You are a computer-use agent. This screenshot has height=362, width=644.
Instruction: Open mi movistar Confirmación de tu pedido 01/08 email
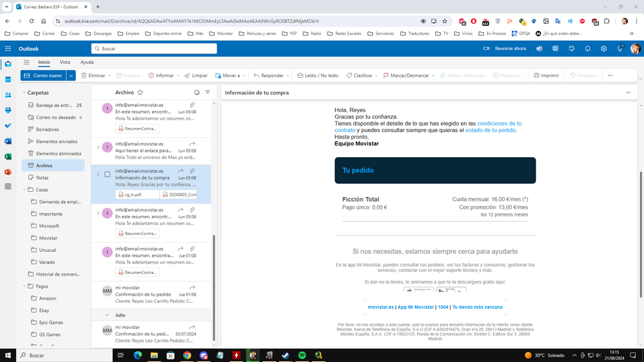(x=151, y=294)
